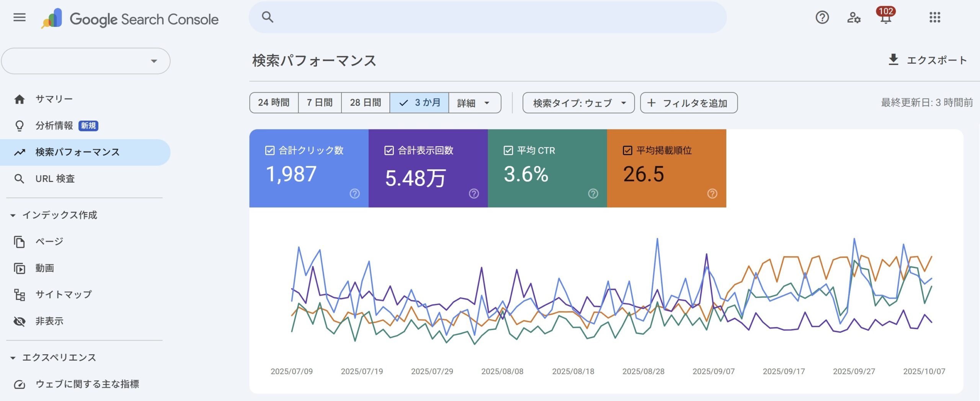Open user and settings management icon

point(853,18)
